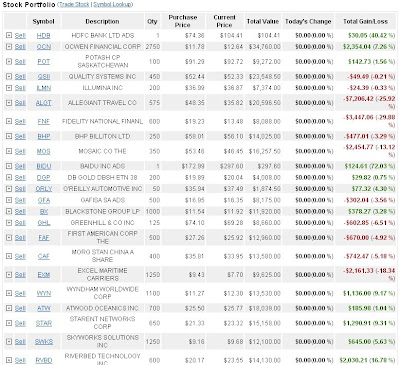Expand the STAR row plus box

coord(9,323)
